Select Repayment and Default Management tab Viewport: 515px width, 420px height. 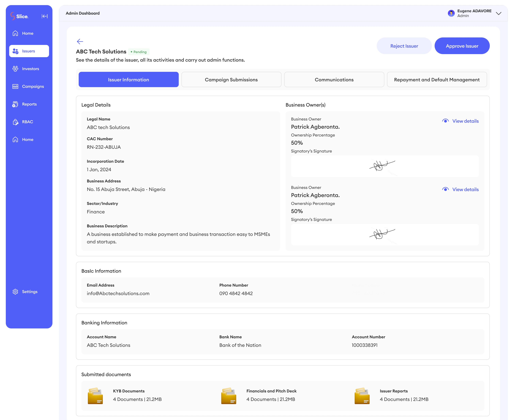point(436,80)
